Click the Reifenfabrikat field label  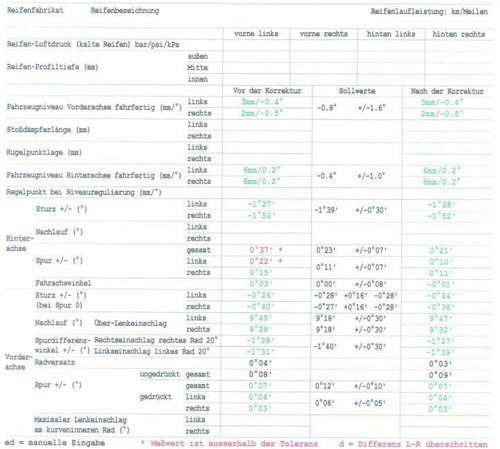(35, 10)
